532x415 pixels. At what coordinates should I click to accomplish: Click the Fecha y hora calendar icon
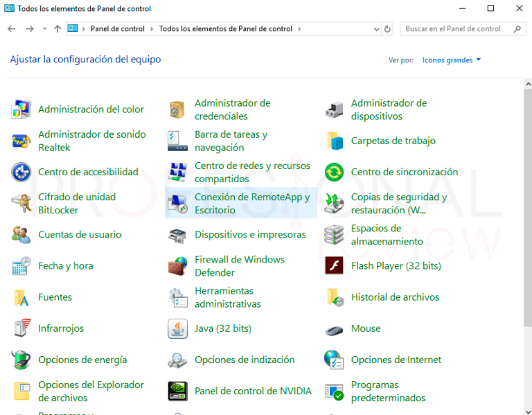click(x=21, y=265)
